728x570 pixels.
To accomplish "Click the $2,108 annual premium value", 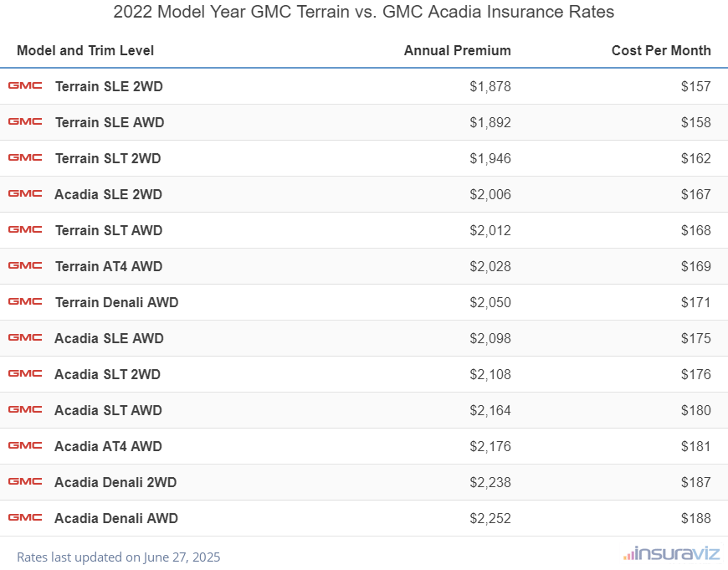I will tap(490, 374).
